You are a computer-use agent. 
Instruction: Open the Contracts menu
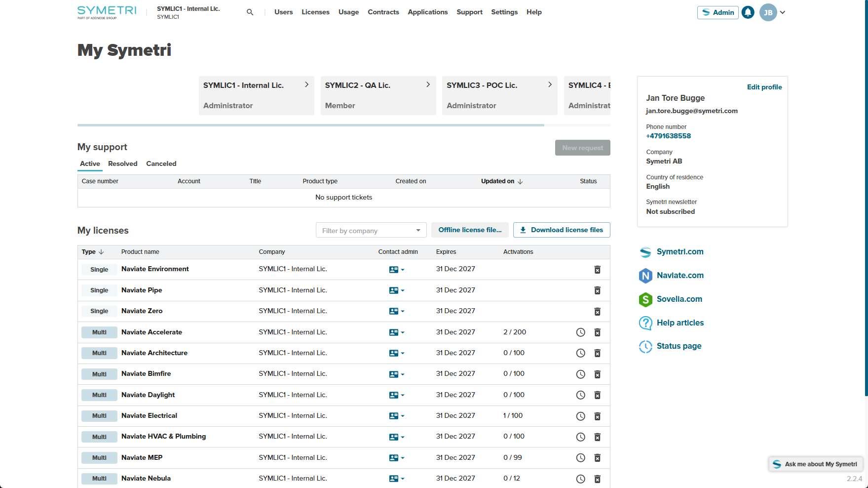coord(383,12)
